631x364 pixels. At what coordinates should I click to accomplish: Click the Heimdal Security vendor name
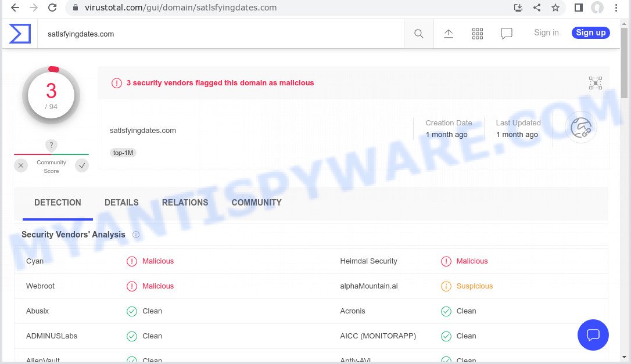point(368,261)
